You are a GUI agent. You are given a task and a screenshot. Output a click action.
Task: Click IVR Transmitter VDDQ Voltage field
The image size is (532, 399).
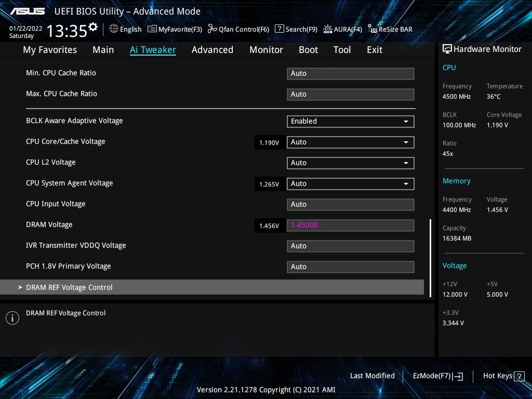tap(351, 246)
